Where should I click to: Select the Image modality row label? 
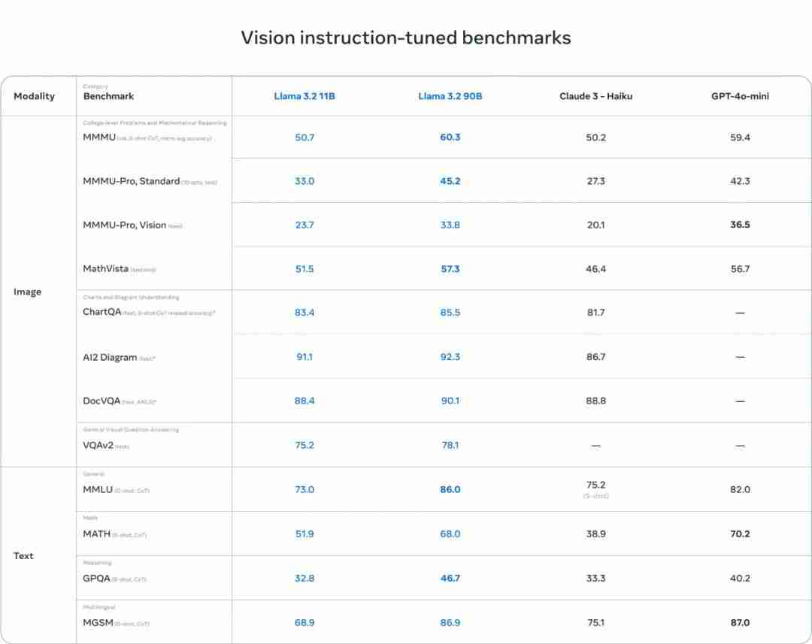click(x=28, y=292)
